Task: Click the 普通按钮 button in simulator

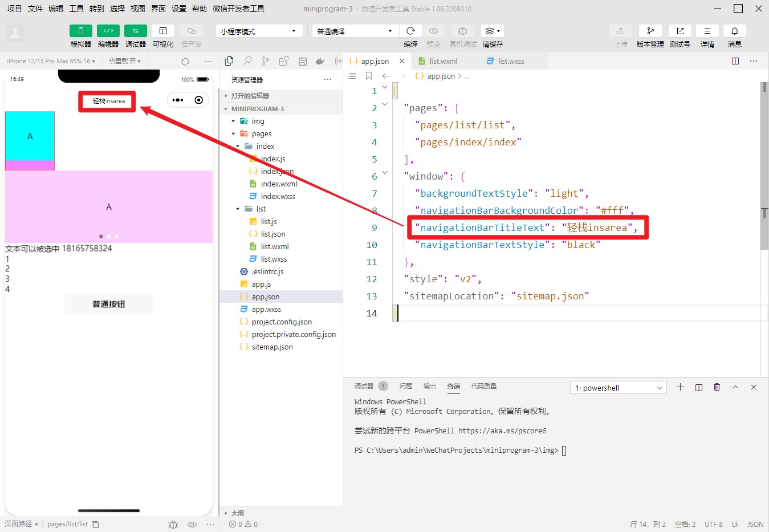Action: click(109, 304)
